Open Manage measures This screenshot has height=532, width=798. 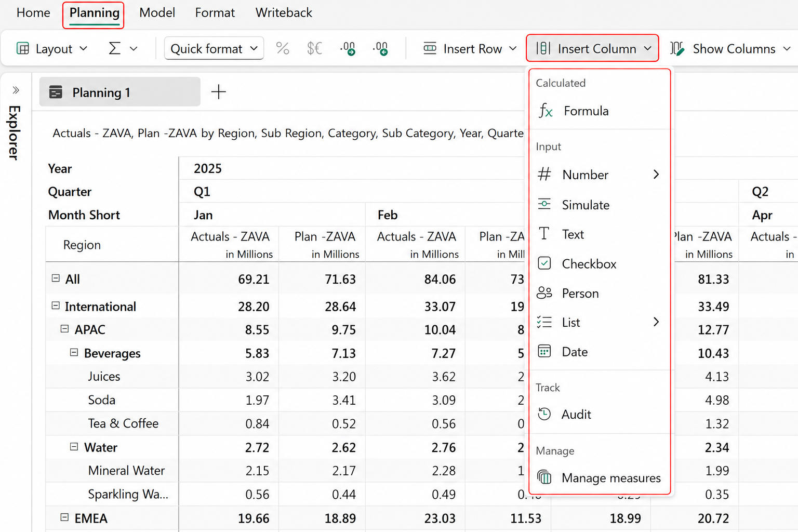pos(600,477)
